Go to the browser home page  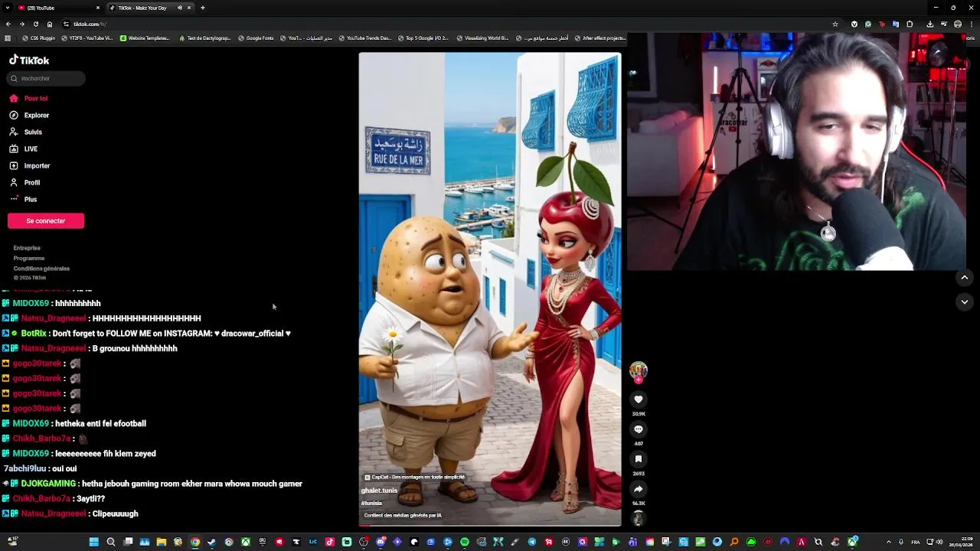50,24
